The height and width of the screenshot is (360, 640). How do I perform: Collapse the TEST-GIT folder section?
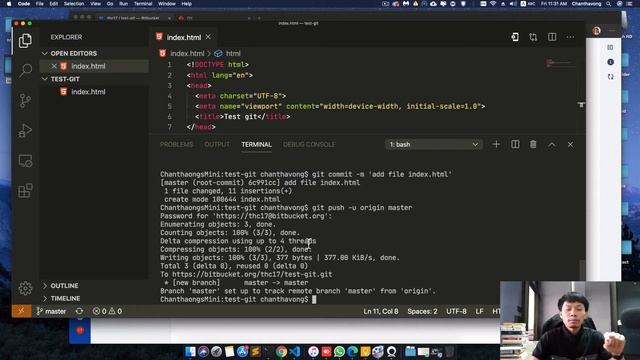point(61,79)
